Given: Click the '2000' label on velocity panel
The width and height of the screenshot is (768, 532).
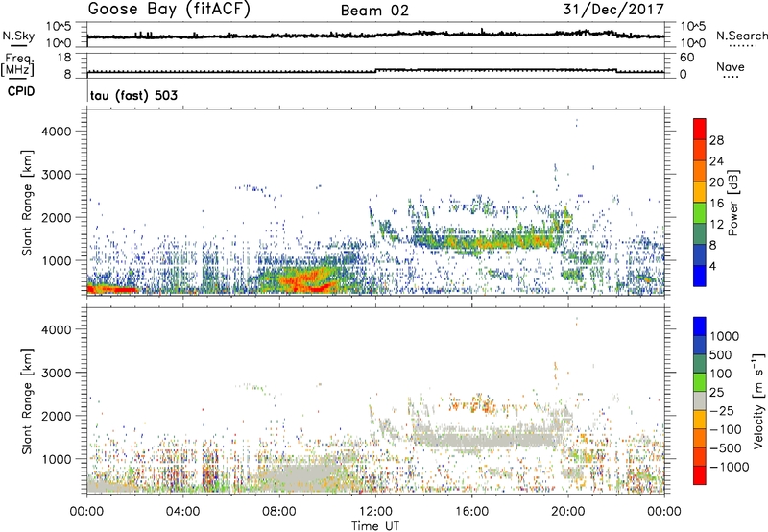Looking at the screenshot, I should pos(57,416).
